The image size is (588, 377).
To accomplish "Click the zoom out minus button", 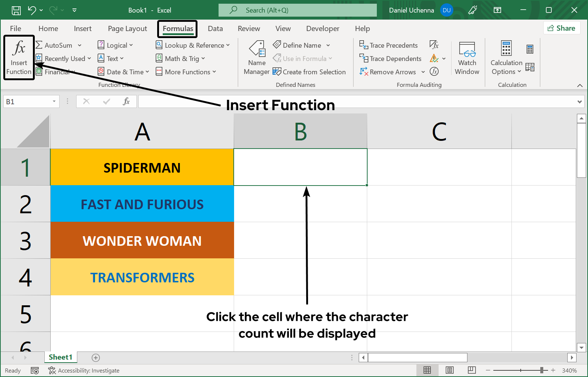I will click(x=488, y=370).
